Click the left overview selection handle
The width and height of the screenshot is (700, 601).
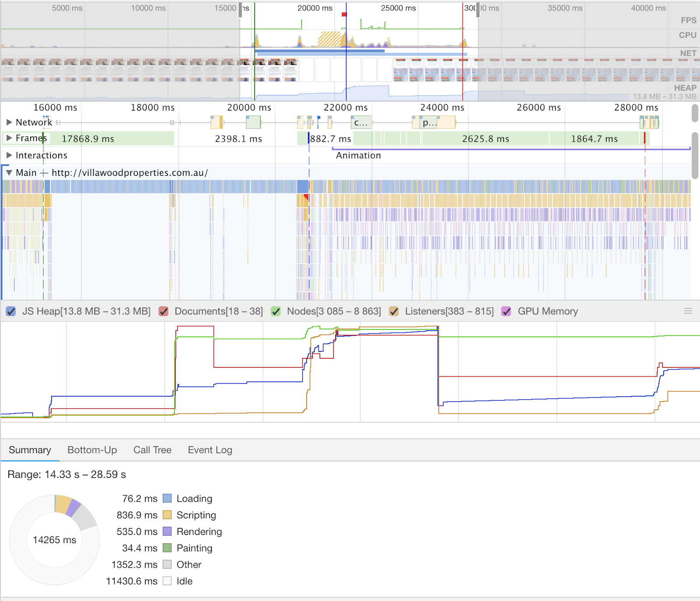[240, 10]
